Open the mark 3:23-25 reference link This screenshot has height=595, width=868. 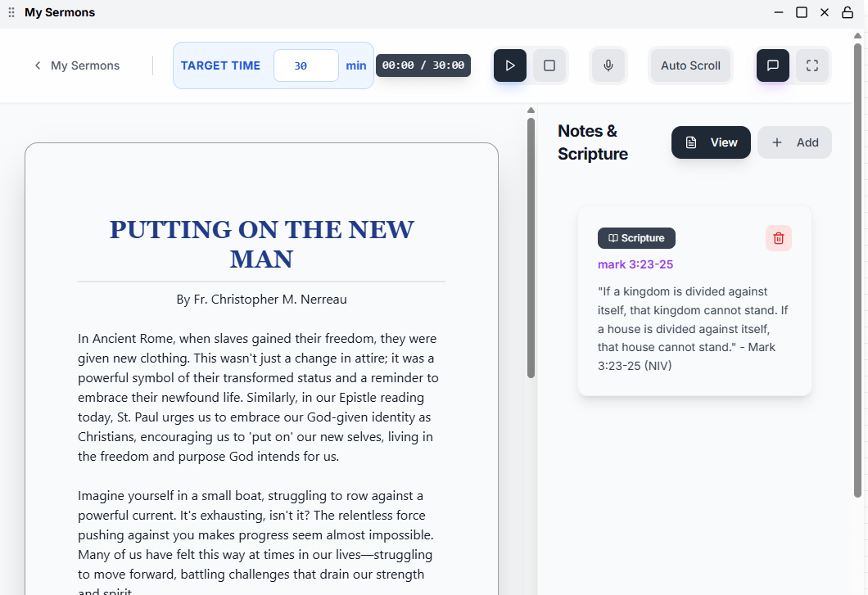coord(635,264)
